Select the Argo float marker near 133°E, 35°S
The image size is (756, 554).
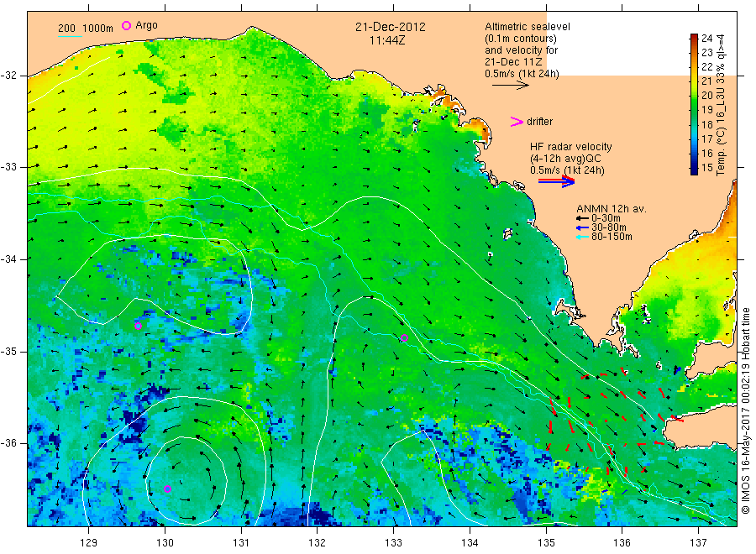[405, 337]
